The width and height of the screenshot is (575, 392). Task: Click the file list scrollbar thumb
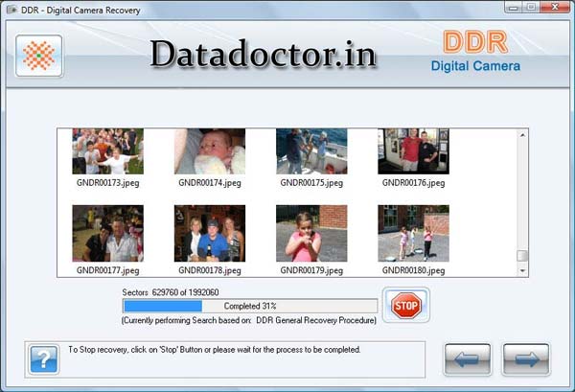click(x=522, y=256)
